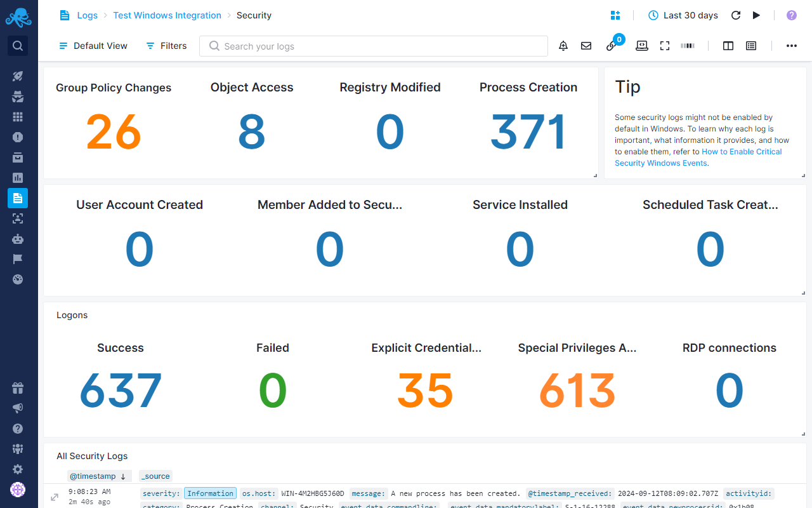Start live tail with the play button
The height and width of the screenshot is (508, 812).
point(756,15)
